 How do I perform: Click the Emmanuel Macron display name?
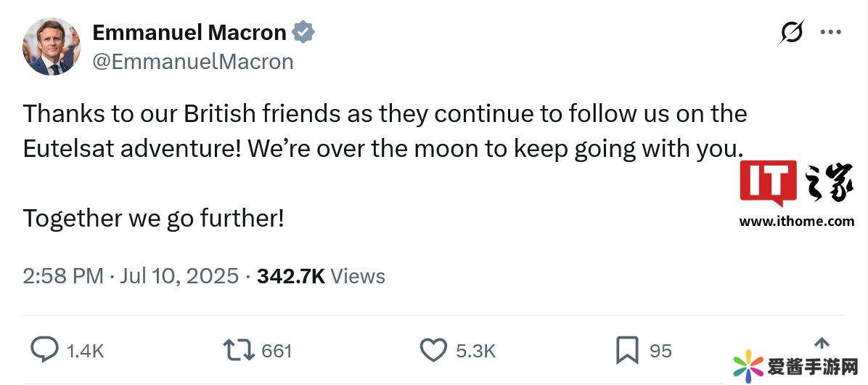click(x=189, y=33)
